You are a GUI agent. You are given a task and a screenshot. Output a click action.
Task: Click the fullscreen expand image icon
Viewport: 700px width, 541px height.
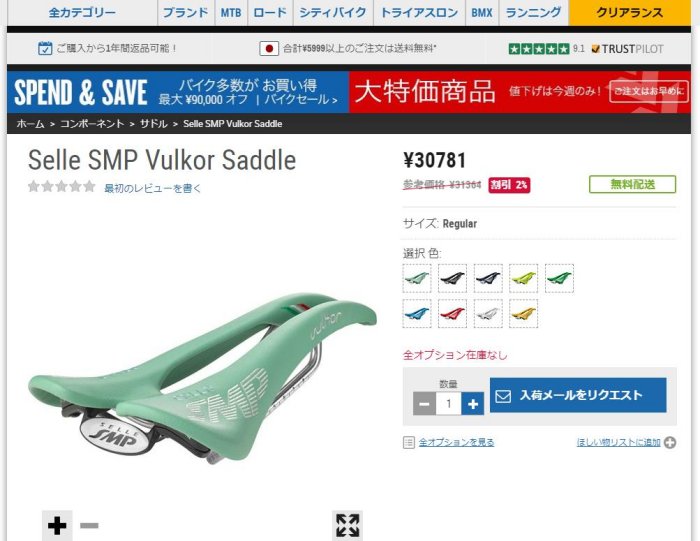pyautogui.click(x=347, y=525)
